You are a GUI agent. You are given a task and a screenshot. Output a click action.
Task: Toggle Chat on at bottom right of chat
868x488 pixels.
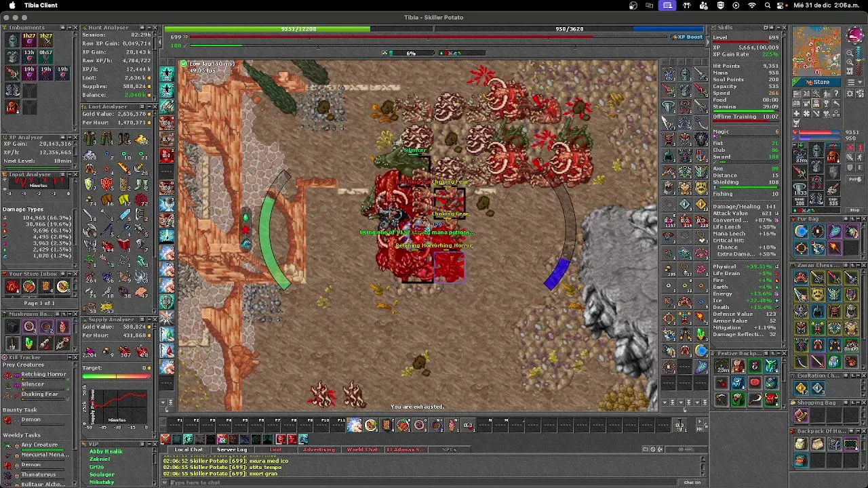click(692, 483)
